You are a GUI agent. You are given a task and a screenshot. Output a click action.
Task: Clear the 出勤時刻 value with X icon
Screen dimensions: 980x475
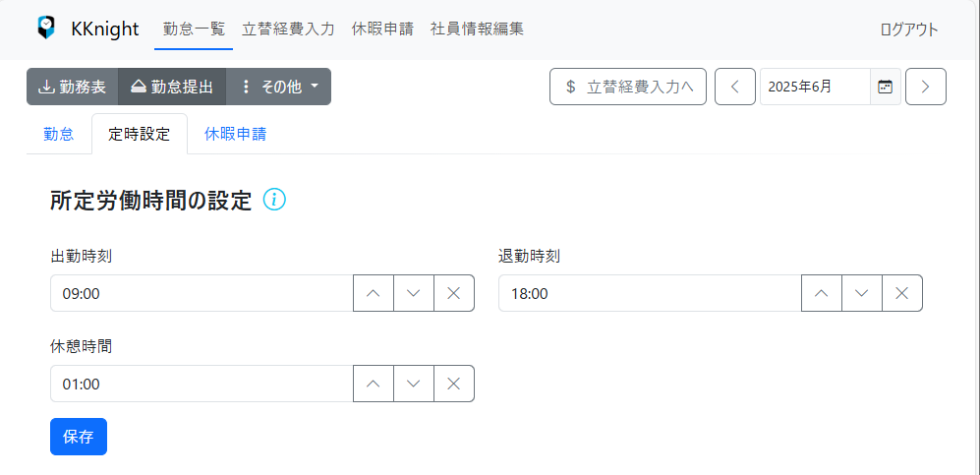pos(454,293)
